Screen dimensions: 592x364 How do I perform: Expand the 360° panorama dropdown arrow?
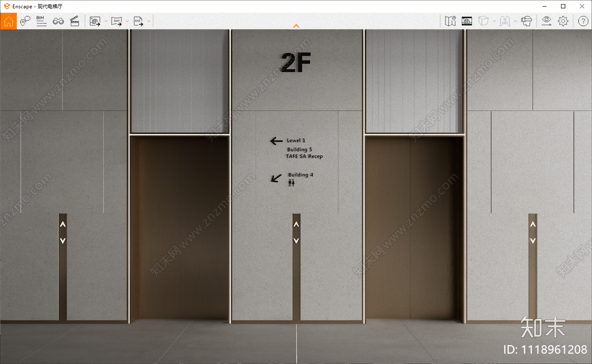(127, 21)
